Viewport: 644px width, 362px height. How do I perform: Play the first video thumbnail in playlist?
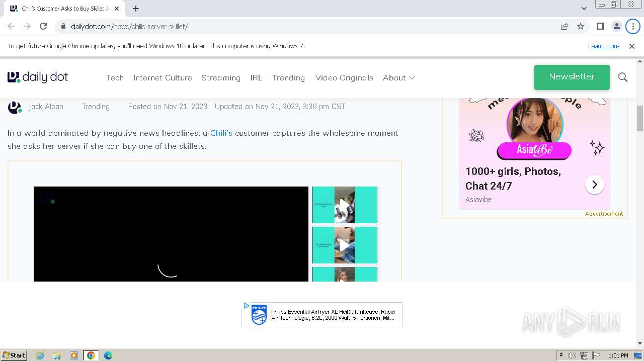pos(345,205)
